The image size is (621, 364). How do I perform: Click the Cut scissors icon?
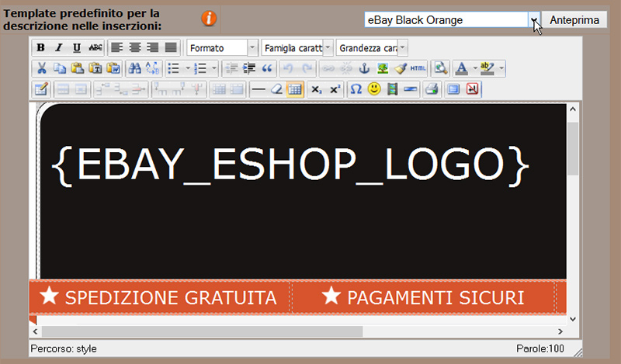point(41,68)
